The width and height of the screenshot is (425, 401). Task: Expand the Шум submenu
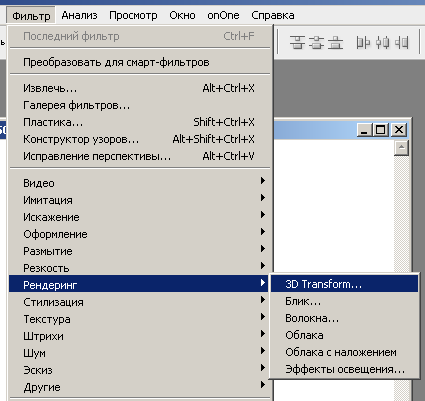(140, 353)
